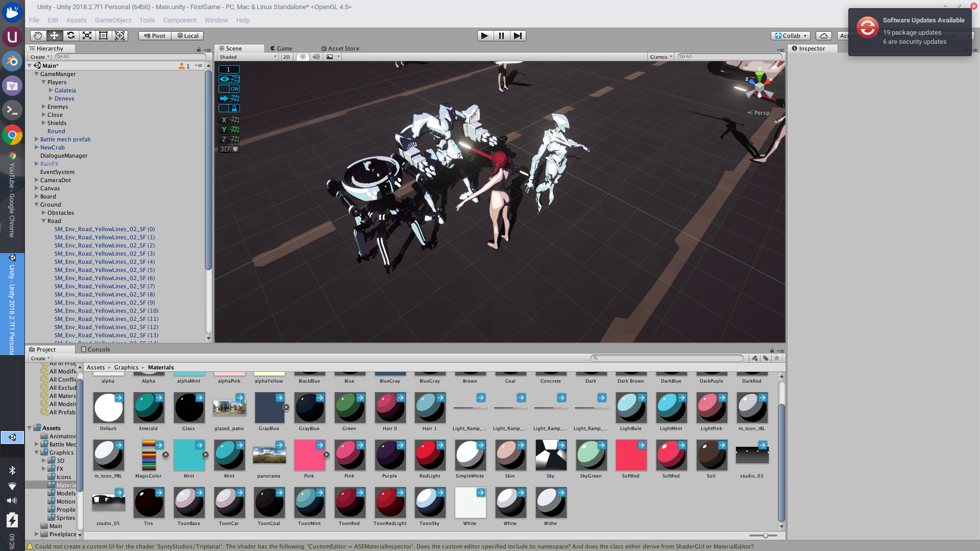Open the Hierarchy Create dropdown
This screenshot has height=551, width=980.
coord(39,57)
